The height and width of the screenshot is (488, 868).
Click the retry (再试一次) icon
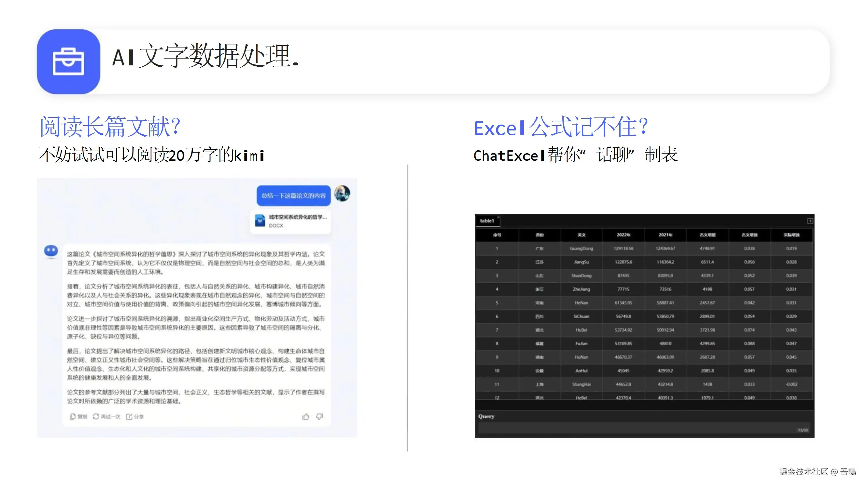pyautogui.click(x=96, y=417)
